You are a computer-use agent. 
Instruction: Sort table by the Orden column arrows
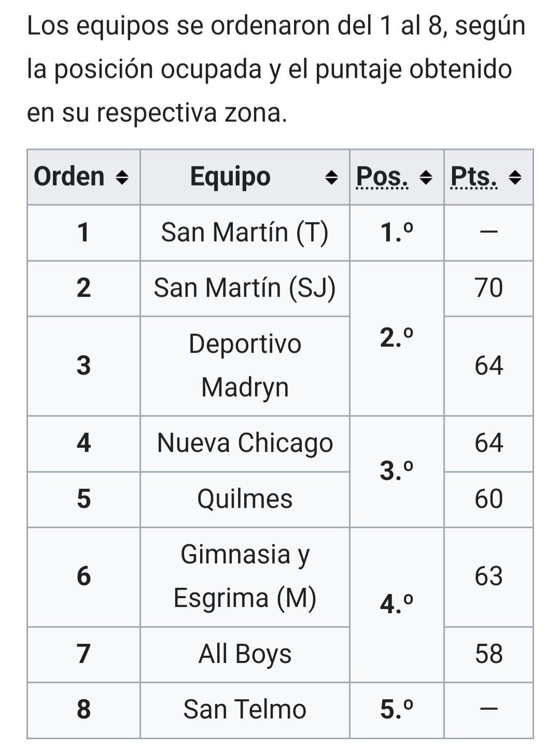(121, 178)
